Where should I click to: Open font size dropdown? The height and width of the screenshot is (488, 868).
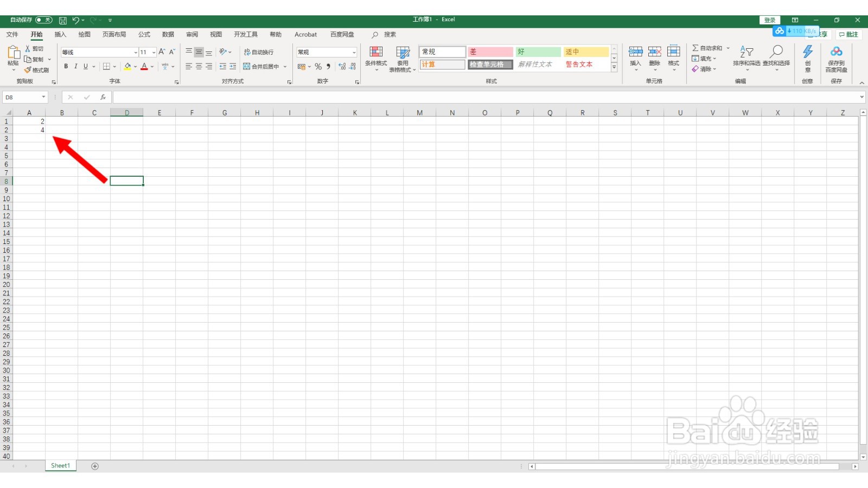[154, 52]
